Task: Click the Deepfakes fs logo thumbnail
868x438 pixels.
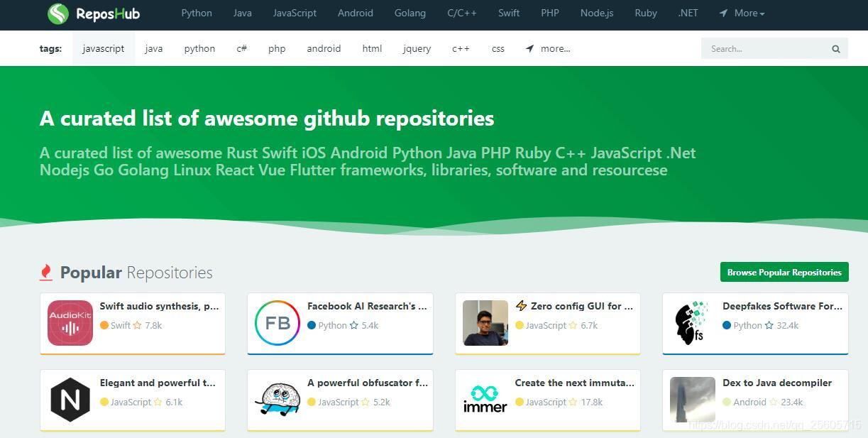Action: click(x=693, y=323)
